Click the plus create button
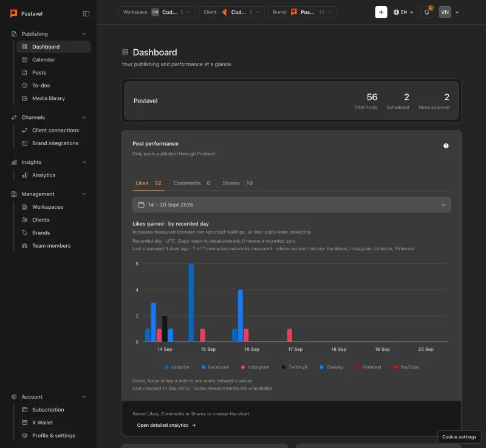The width and height of the screenshot is (486, 448). click(x=381, y=12)
